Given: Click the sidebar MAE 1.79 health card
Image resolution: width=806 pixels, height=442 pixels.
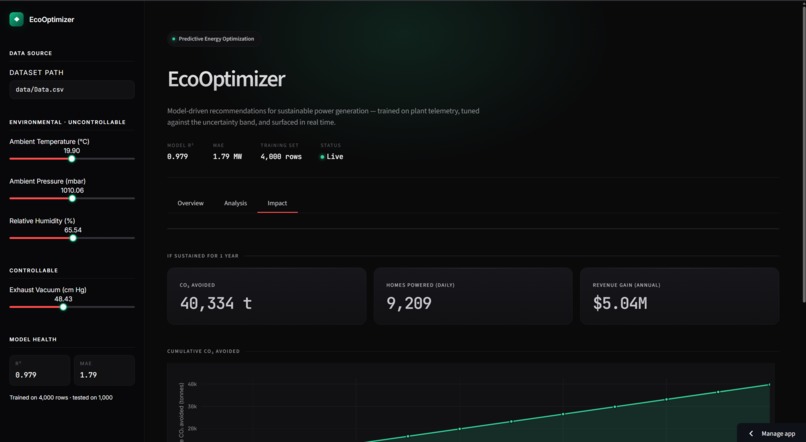Looking at the screenshot, I should pos(104,370).
